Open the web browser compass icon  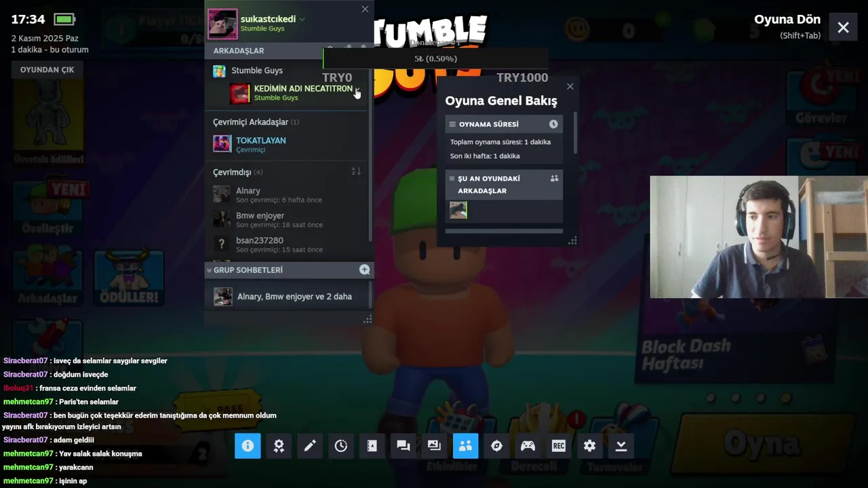point(497,446)
